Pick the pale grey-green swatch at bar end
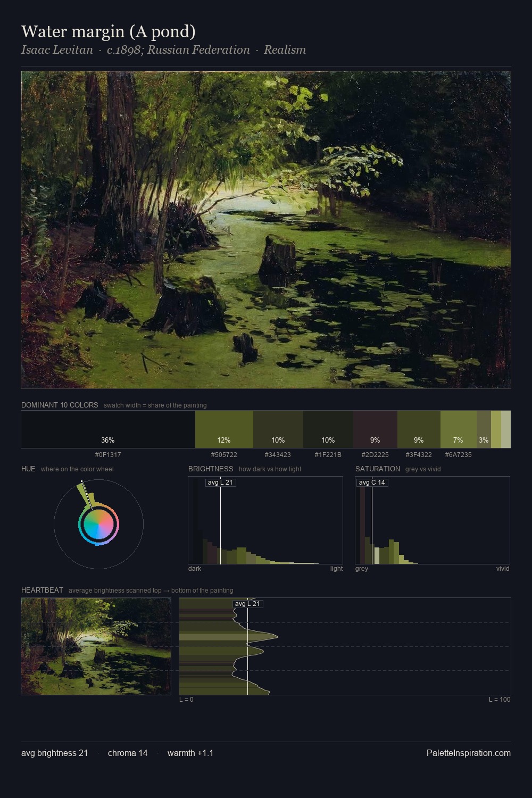This screenshot has width=532, height=798. click(506, 429)
